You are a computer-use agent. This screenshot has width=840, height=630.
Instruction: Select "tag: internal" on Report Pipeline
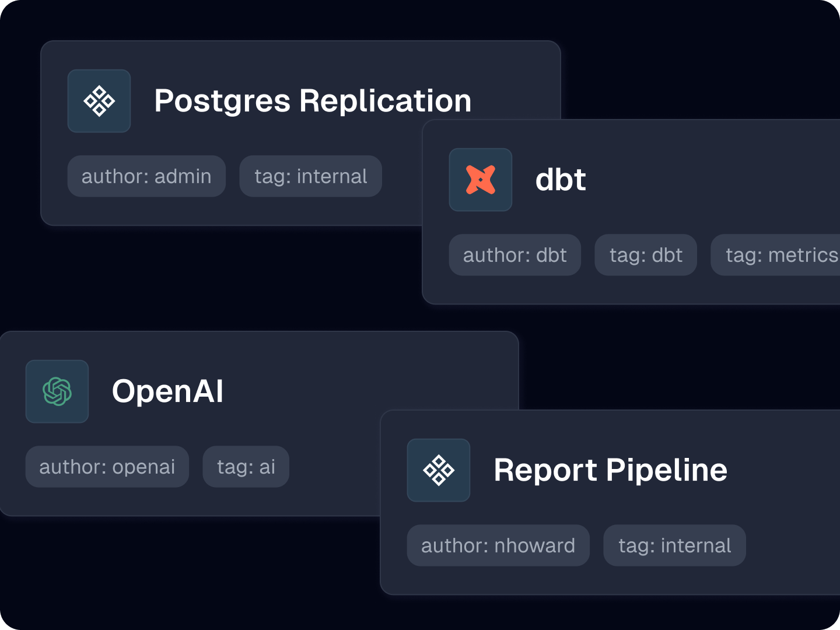tap(675, 545)
